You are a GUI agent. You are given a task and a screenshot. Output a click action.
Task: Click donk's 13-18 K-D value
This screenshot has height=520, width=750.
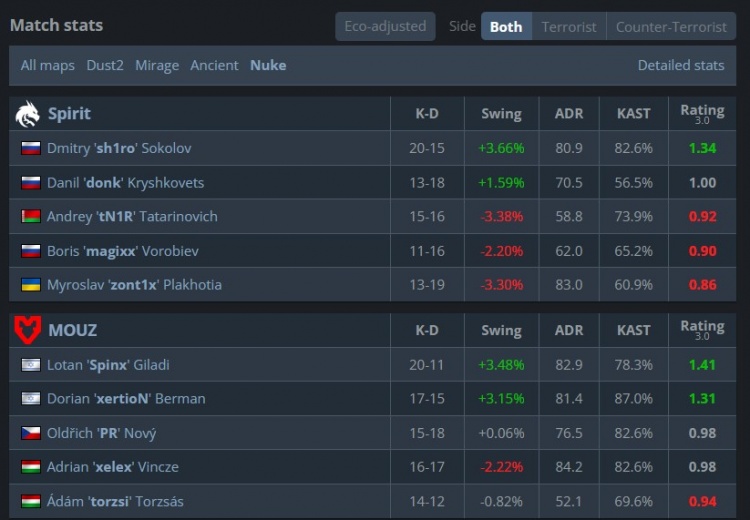pyautogui.click(x=427, y=183)
